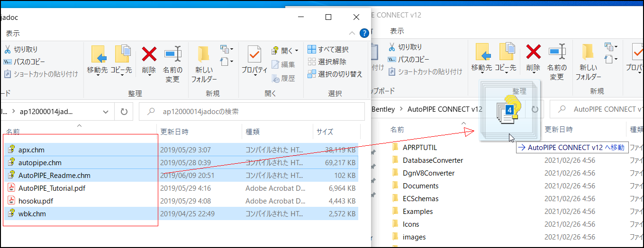Select the APRPTUTIL folder

[x=420, y=147]
